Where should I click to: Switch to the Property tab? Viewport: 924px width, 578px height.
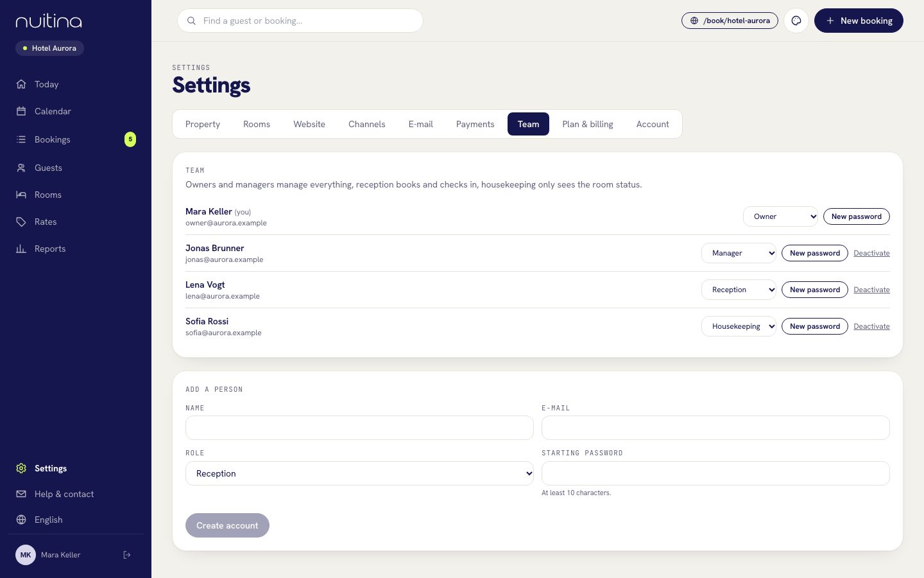tap(203, 124)
